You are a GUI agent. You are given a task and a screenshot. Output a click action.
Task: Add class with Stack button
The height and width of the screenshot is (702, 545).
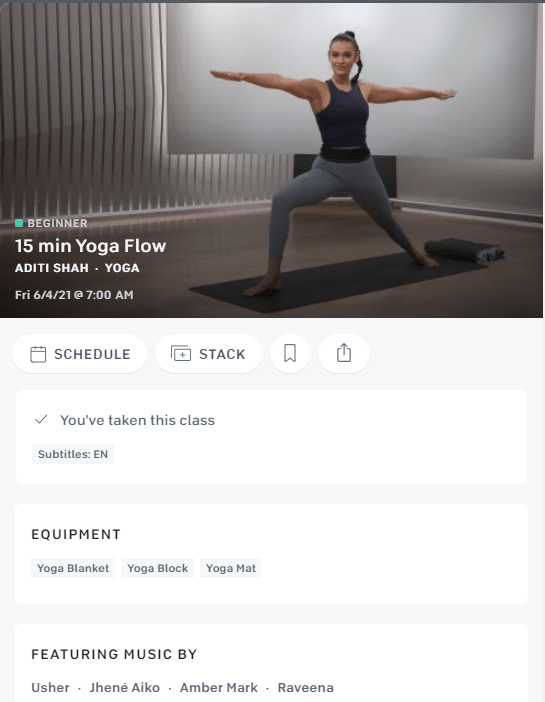tap(208, 354)
